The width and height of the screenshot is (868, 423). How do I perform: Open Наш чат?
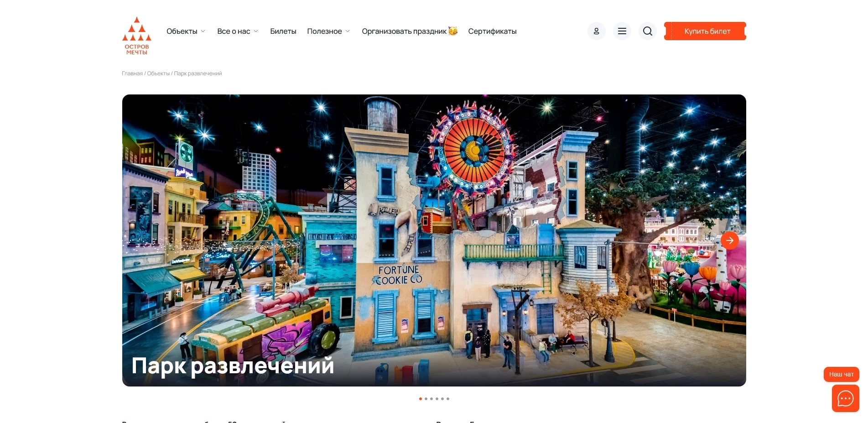coord(842,374)
